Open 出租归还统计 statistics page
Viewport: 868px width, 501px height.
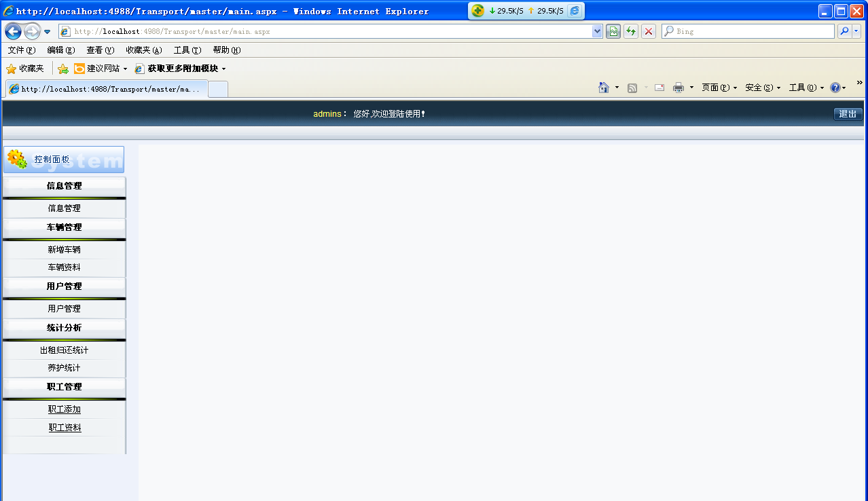point(65,350)
